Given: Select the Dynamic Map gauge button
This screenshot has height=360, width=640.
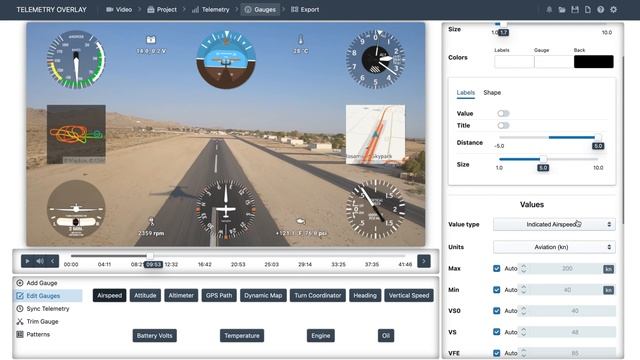Looking at the screenshot, I should pos(263,296).
